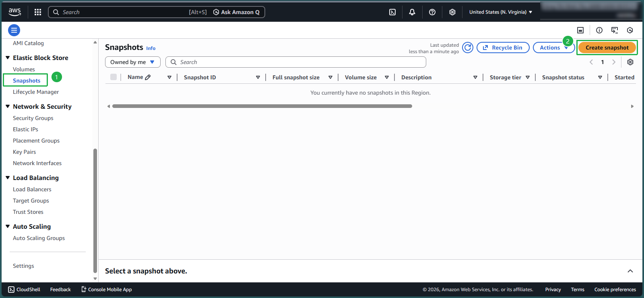Open Trust Stores
The height and width of the screenshot is (298, 644).
coord(28,212)
